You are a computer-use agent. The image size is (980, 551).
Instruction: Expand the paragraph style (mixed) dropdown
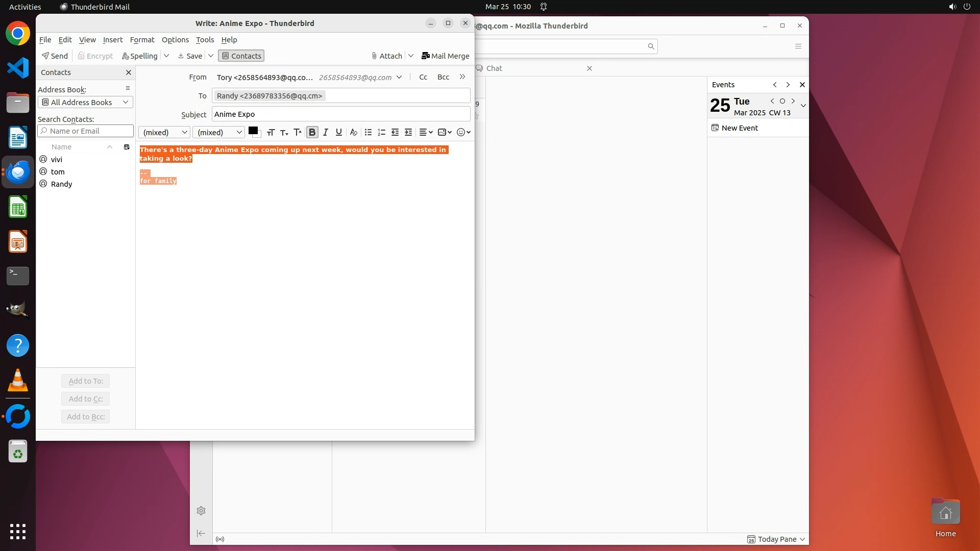pos(164,132)
